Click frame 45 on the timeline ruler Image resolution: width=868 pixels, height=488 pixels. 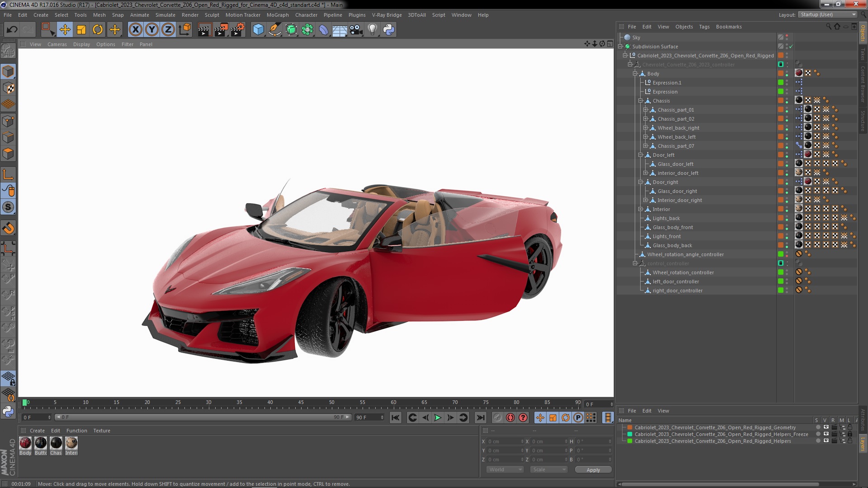pos(301,403)
